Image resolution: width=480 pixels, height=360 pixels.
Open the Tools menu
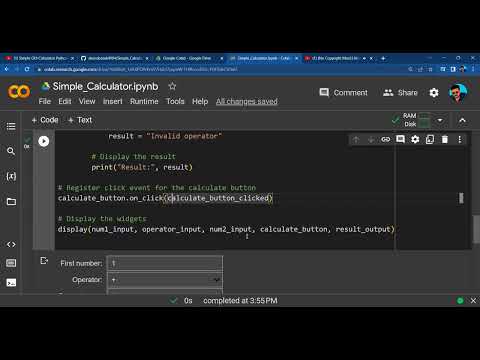click(175, 101)
